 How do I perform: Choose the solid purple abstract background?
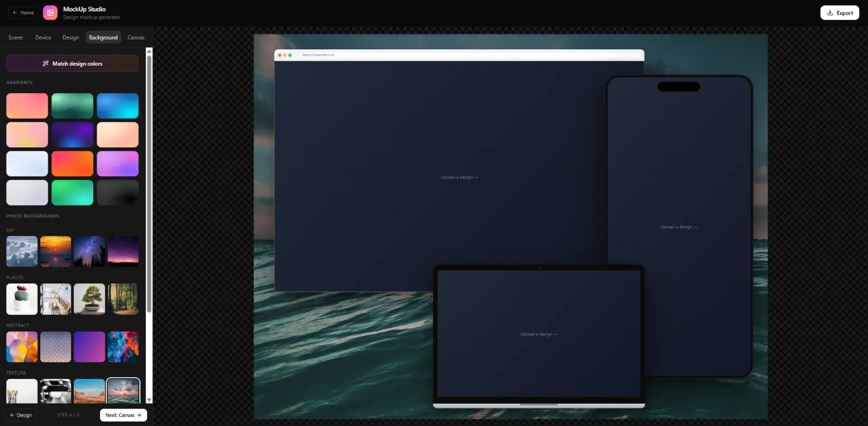[90, 347]
